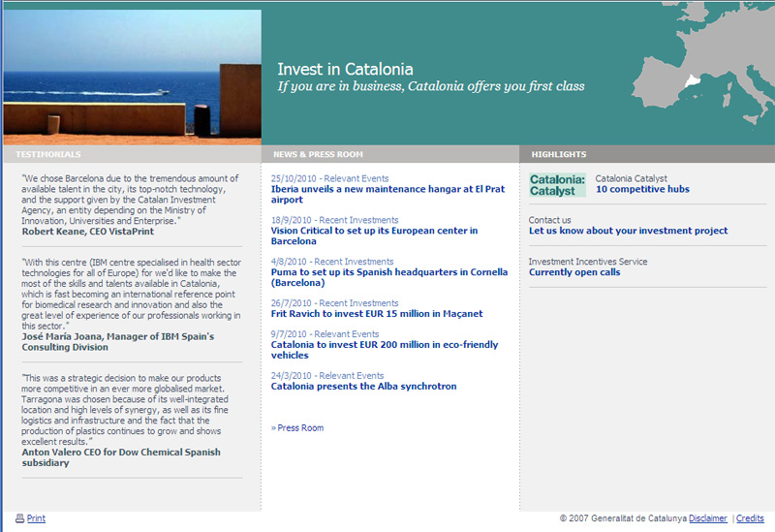This screenshot has width=775, height=532.
Task: Open the Credits footer link
Action: 750,518
